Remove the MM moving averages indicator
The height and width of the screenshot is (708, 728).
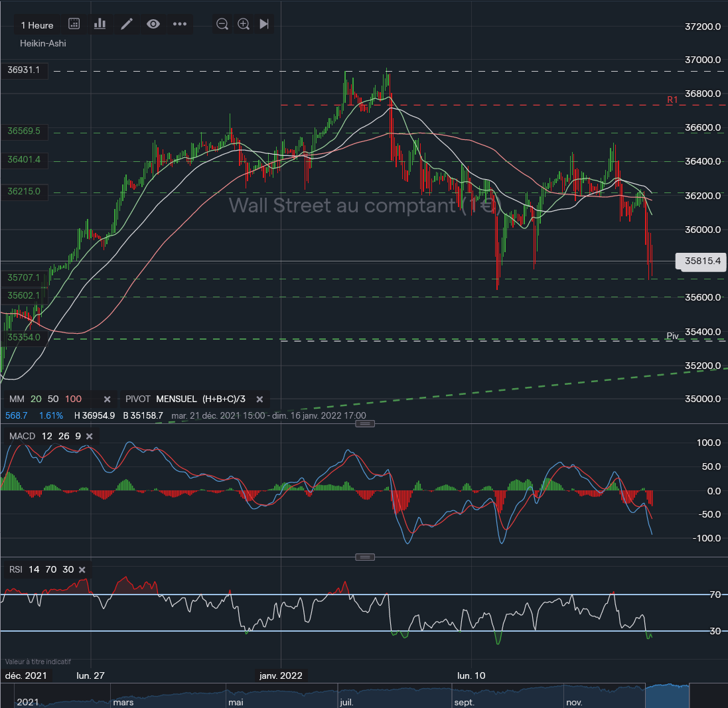107,399
